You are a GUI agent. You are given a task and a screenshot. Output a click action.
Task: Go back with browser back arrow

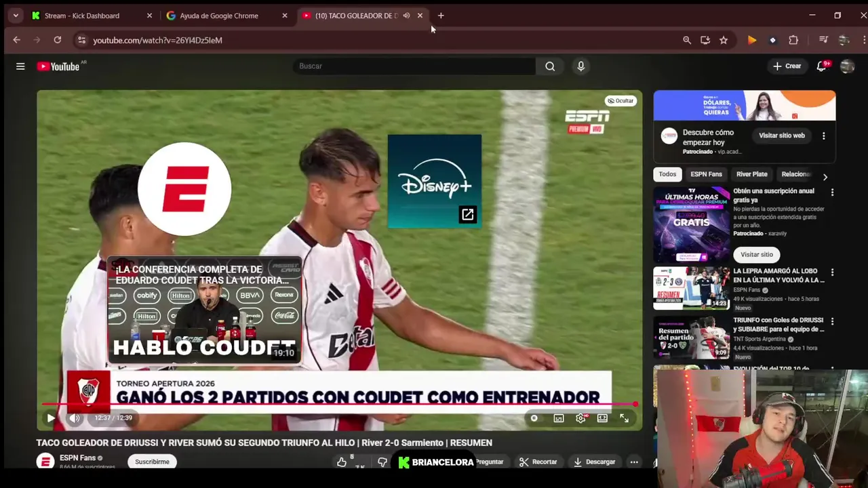(x=16, y=40)
